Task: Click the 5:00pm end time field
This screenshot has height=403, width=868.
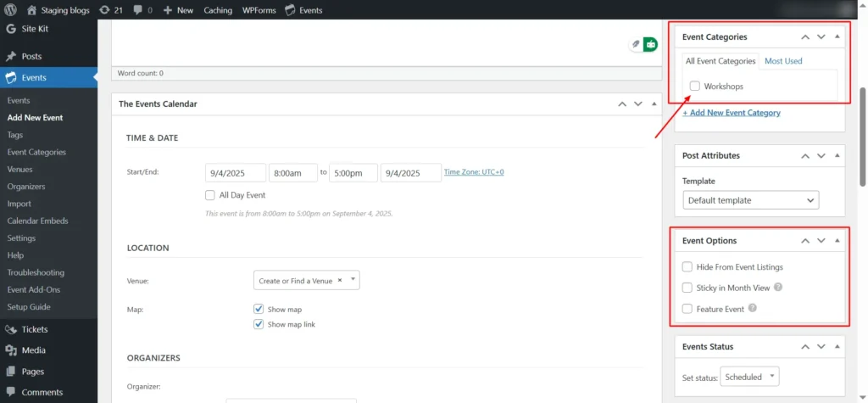Action: pos(353,173)
